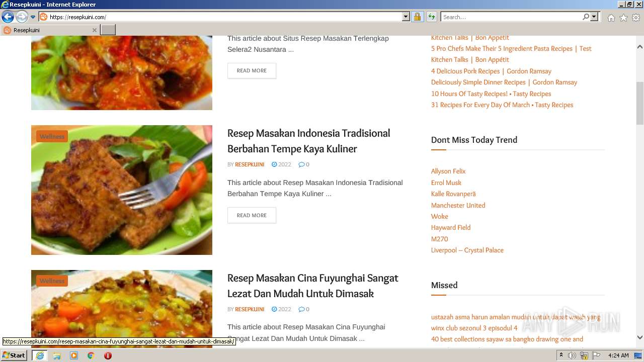This screenshot has height=362, width=644.
Task: Click READ MORE under Situs Resep Masakan
Action: 252,71
